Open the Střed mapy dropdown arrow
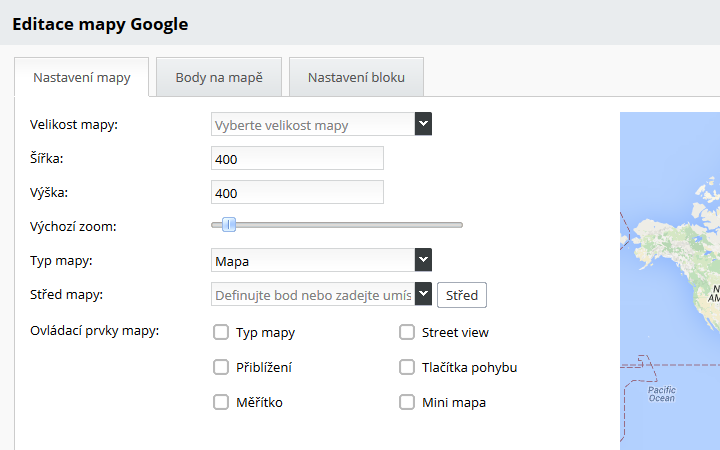 [423, 294]
